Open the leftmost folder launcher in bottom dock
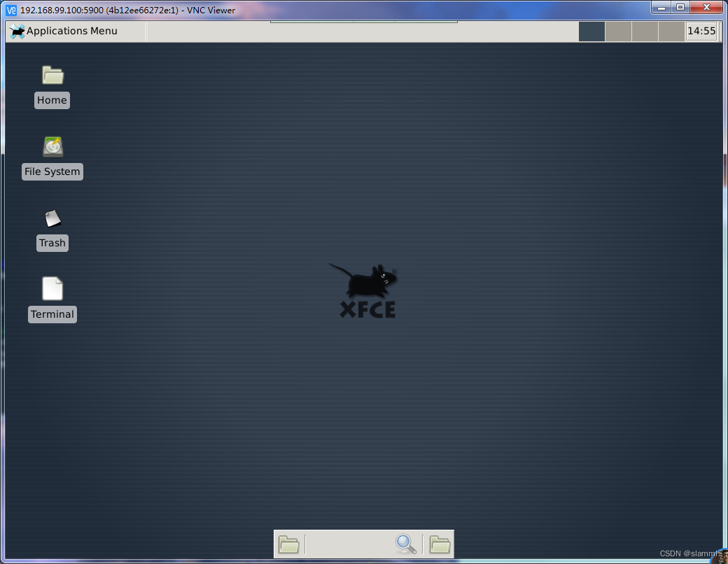This screenshot has width=728, height=564. [x=289, y=544]
